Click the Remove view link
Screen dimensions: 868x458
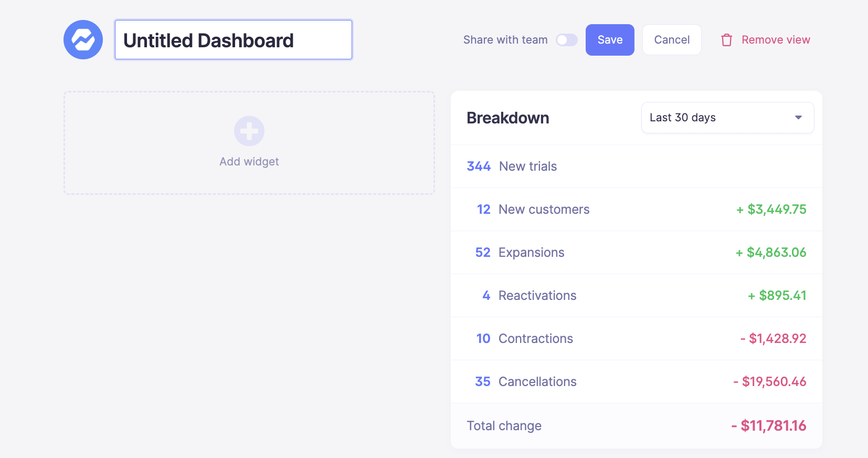pyautogui.click(x=776, y=40)
